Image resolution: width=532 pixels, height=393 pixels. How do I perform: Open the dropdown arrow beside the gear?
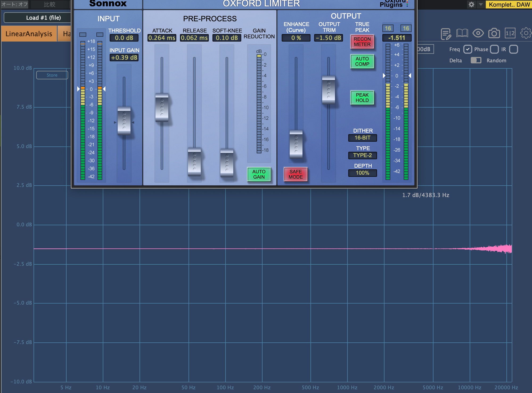pyautogui.click(x=481, y=5)
